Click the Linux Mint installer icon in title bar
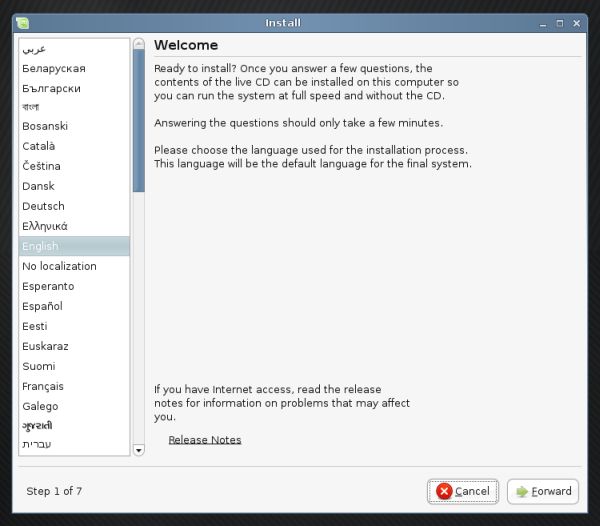 coord(23,23)
